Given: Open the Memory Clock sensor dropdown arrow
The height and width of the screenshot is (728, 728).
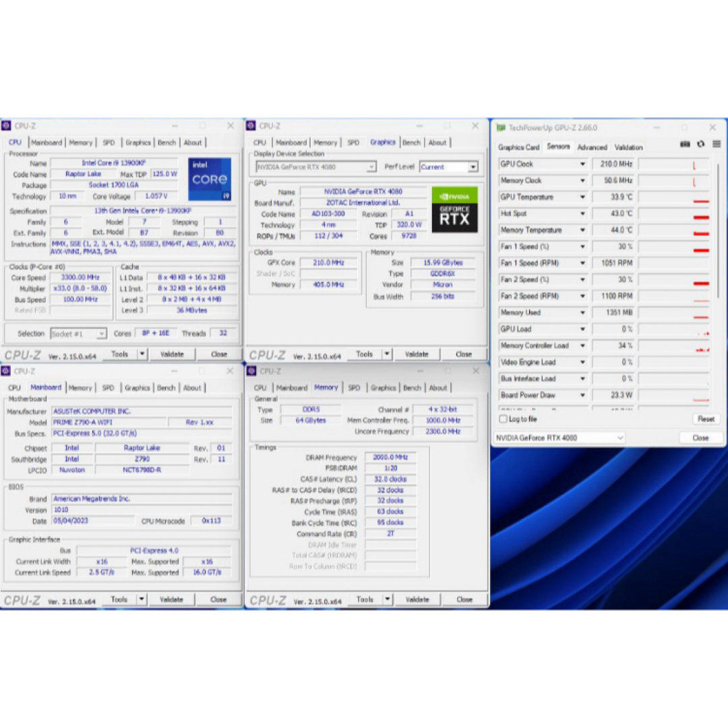Looking at the screenshot, I should pyautogui.click(x=582, y=181).
